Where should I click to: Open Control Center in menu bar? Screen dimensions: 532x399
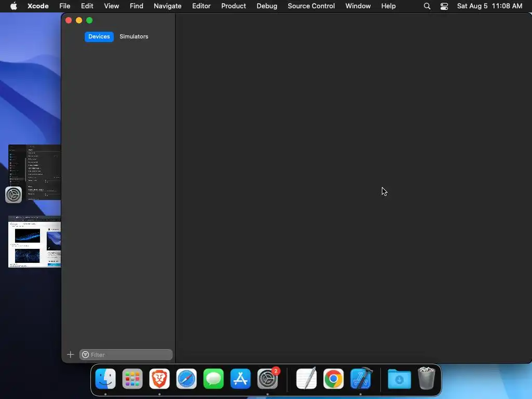click(x=444, y=6)
